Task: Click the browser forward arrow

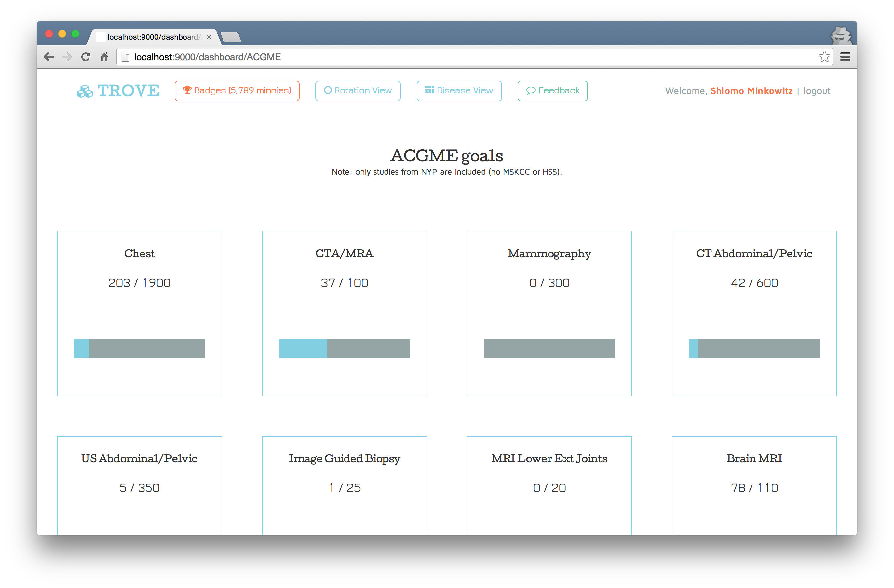Action: [67, 57]
